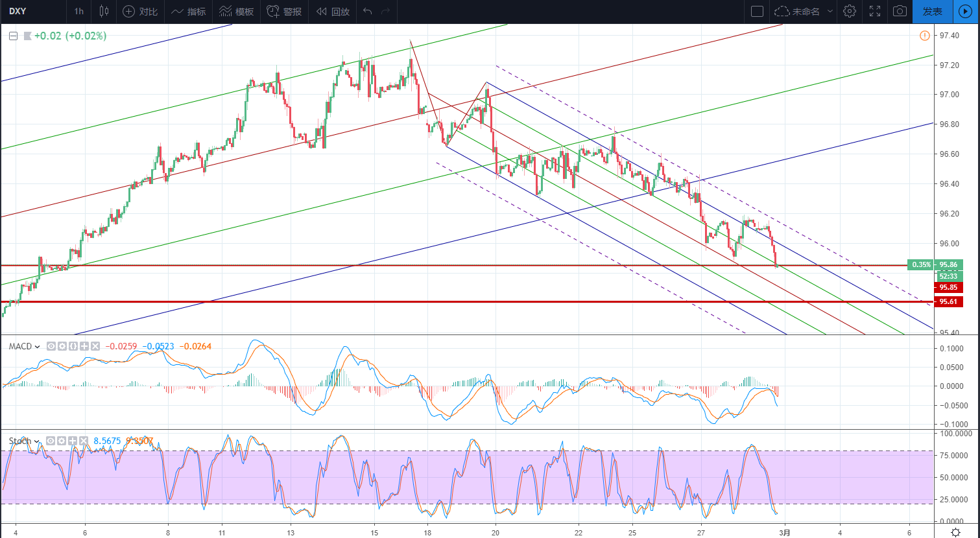Select the red 95.61 horizontal price line
Image resolution: width=980 pixels, height=538 pixels.
click(x=454, y=301)
